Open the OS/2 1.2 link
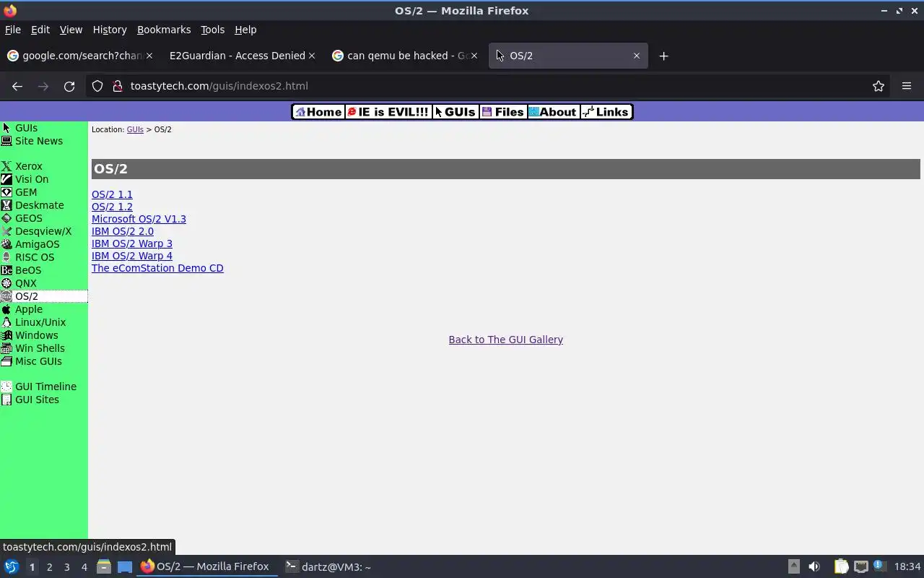This screenshot has height=578, width=924. click(112, 207)
